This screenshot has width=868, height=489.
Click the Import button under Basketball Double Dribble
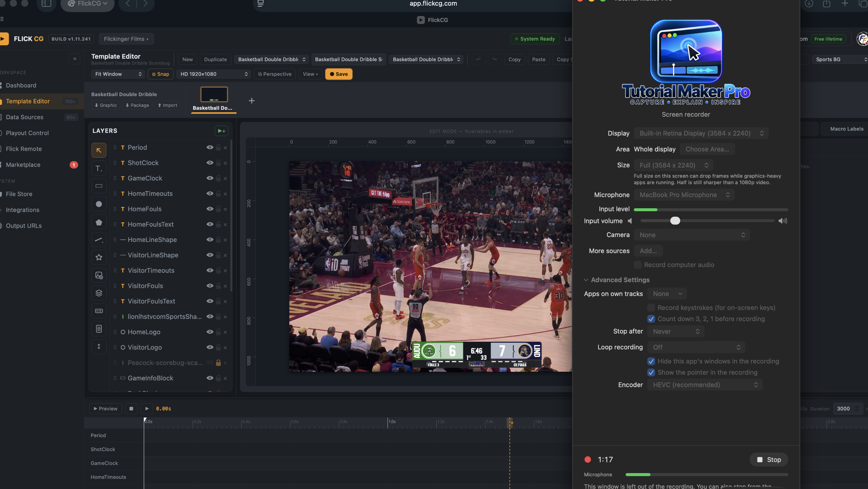point(167,105)
